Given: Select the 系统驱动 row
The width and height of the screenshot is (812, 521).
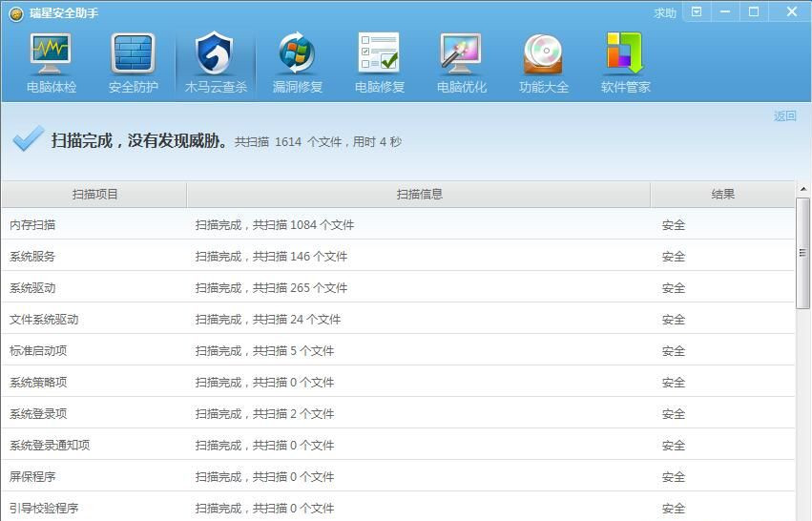Looking at the screenshot, I should 398,287.
